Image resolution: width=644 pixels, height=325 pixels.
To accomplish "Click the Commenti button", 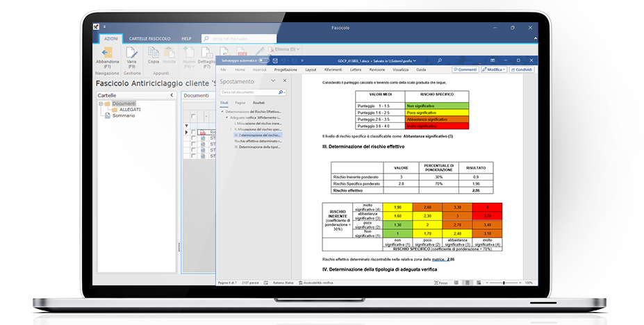I will [x=465, y=70].
